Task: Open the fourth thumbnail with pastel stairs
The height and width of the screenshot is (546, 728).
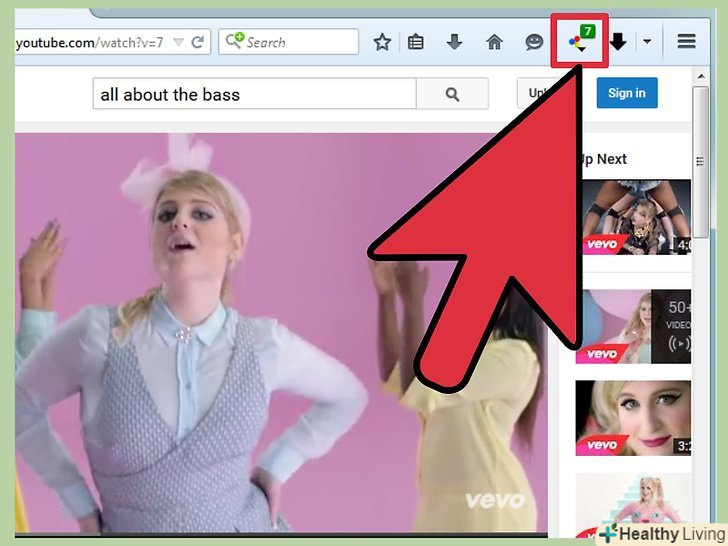Action: click(633, 506)
